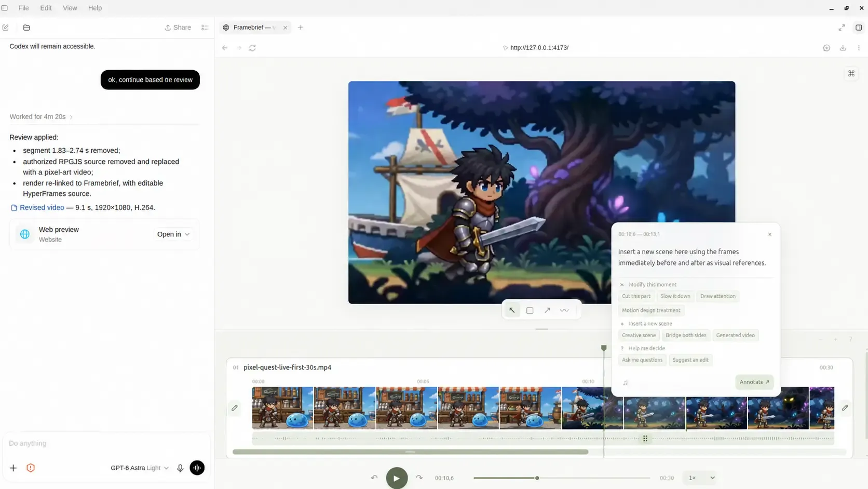Open the GPT-6 Astra model selector
The width and height of the screenshot is (868, 489).
pyautogui.click(x=139, y=468)
